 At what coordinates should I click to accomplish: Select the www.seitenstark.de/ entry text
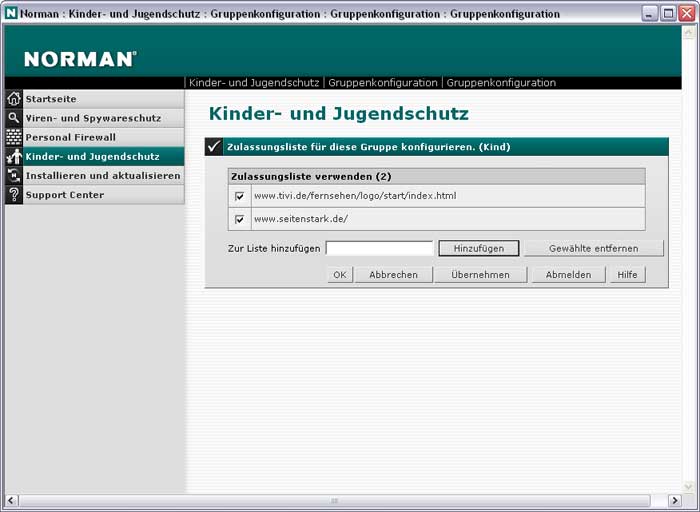(x=301, y=219)
